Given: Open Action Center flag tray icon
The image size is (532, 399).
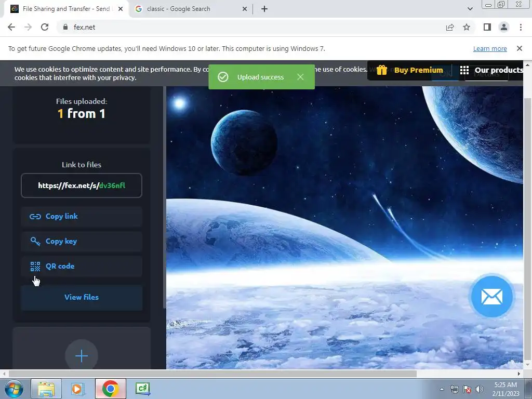Looking at the screenshot, I should tap(467, 389).
